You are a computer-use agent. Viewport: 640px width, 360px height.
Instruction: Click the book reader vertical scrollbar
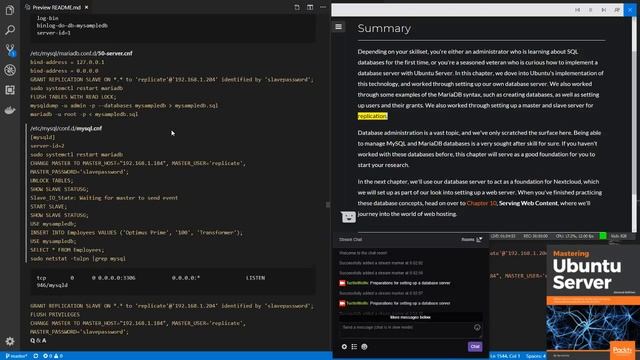(x=634, y=124)
